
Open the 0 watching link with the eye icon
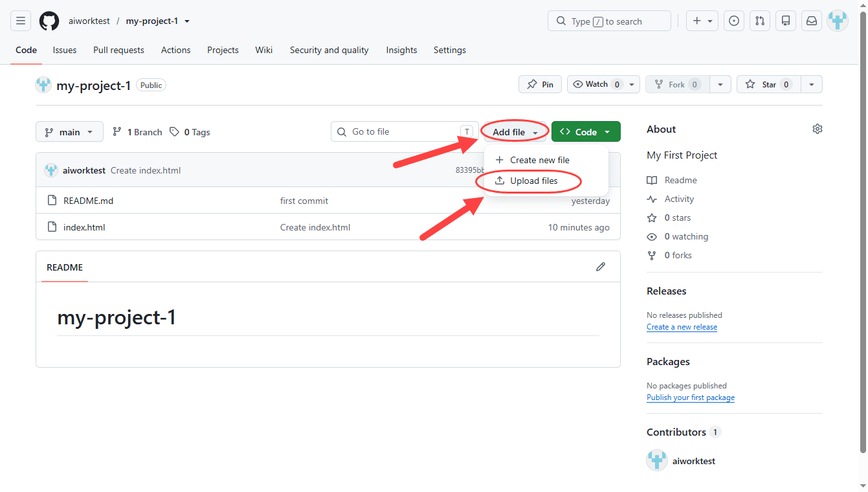click(677, 236)
